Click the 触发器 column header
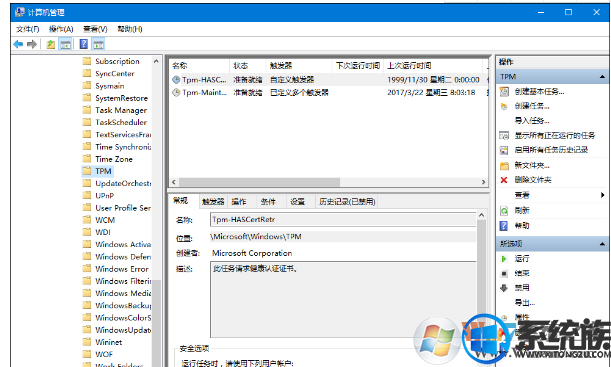This screenshot has width=611, height=367. [x=299, y=65]
